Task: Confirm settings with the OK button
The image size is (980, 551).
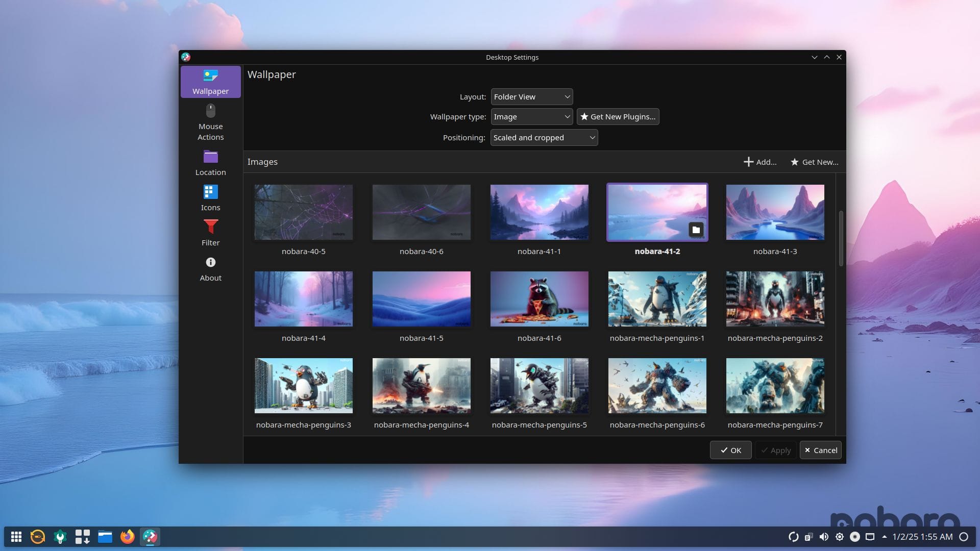Action: coord(730,450)
